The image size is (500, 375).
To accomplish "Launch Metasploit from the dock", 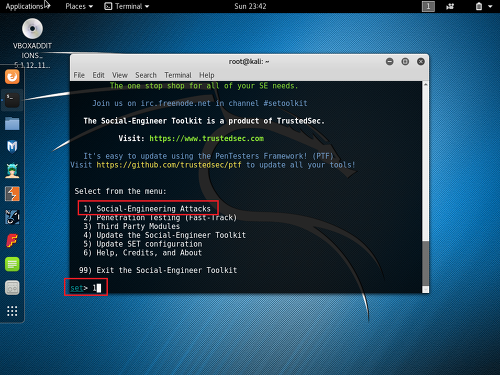I will [x=12, y=147].
